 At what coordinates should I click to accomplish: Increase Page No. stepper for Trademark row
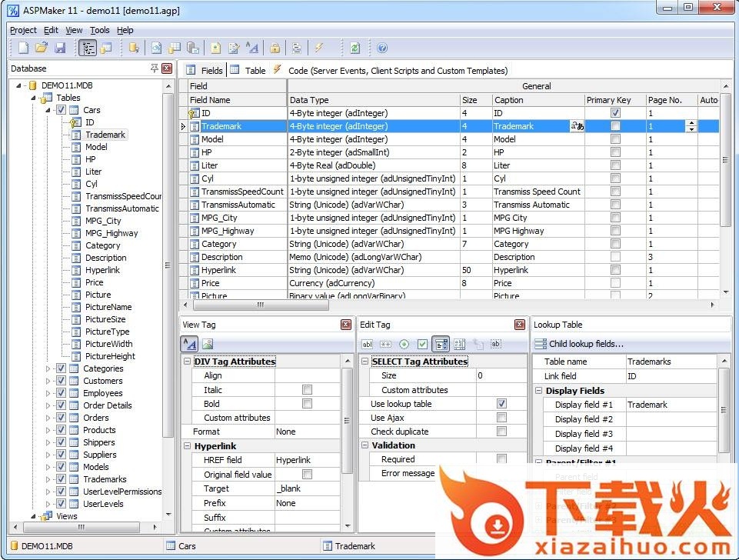[691, 123]
